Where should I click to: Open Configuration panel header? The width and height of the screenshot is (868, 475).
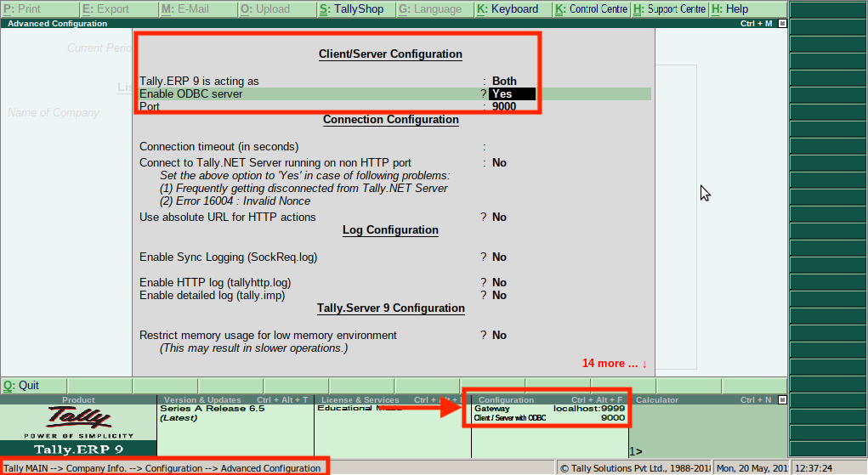550,399
